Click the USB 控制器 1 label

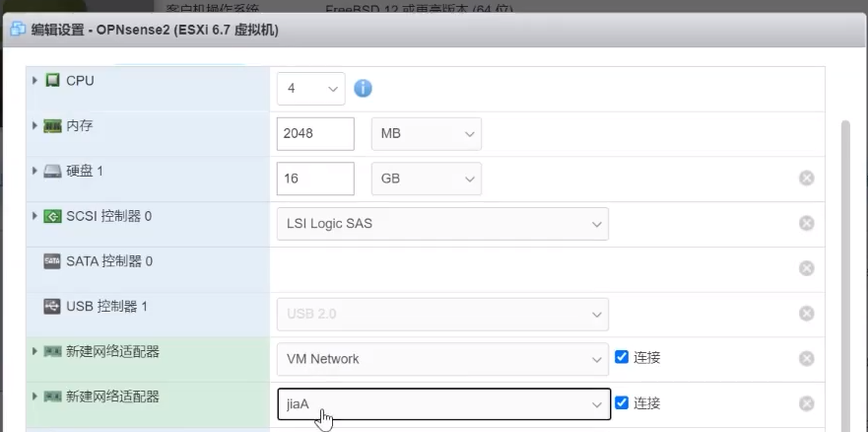[x=106, y=307]
